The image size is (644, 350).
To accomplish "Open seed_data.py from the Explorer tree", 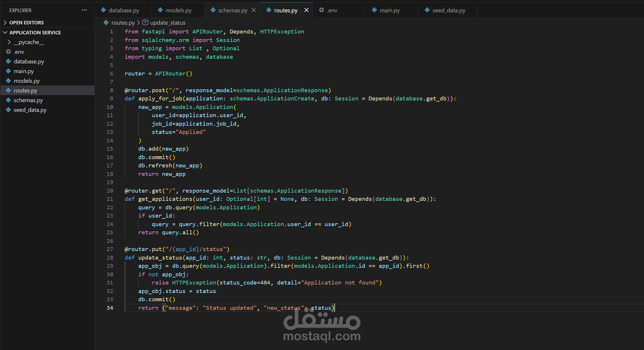I will 30,110.
